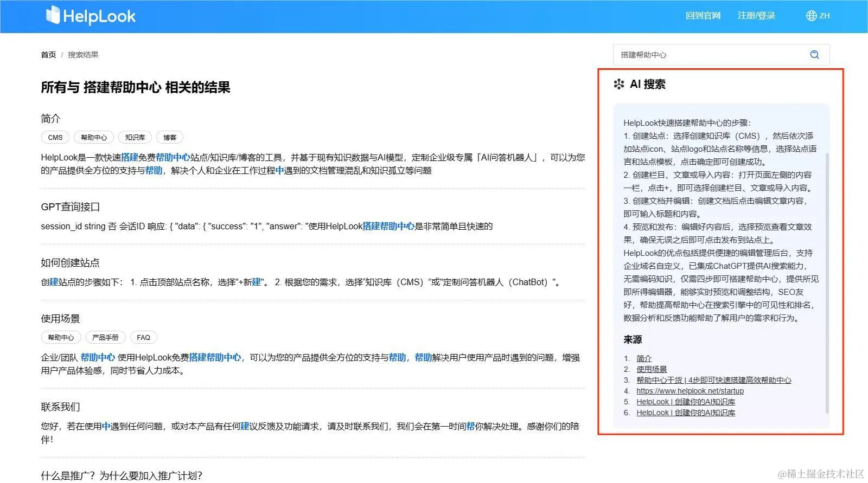Open the helplook.net/startup source link
The width and height of the screenshot is (868, 483).
(x=690, y=391)
